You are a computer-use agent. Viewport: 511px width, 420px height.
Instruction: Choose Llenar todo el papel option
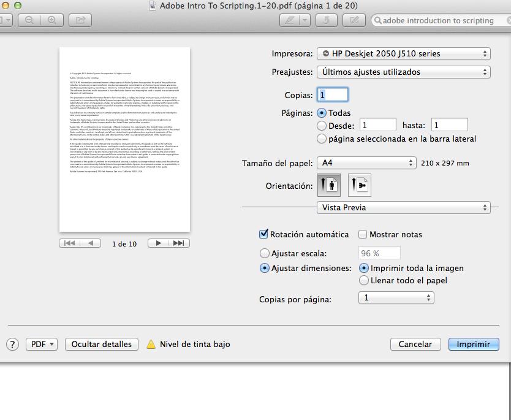click(364, 280)
